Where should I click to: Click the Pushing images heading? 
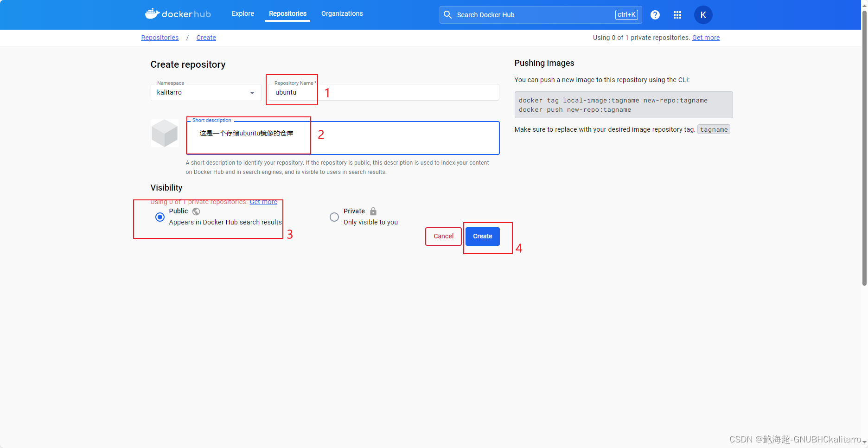[544, 63]
